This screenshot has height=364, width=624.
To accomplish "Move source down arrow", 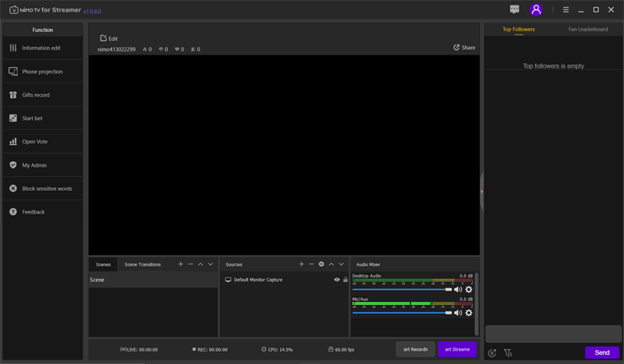I will click(x=341, y=264).
